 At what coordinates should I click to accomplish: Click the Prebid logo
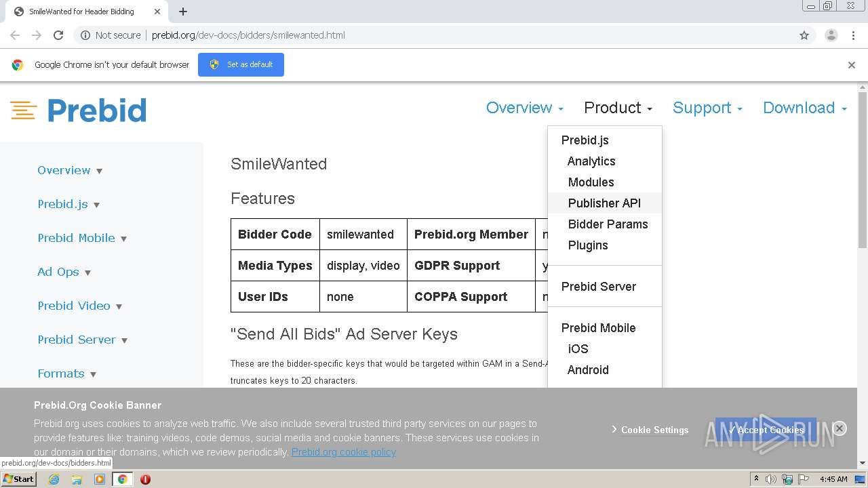click(x=79, y=110)
